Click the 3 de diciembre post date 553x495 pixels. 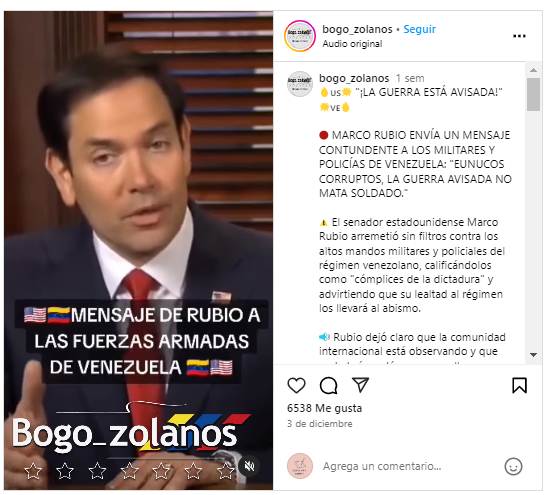point(320,424)
